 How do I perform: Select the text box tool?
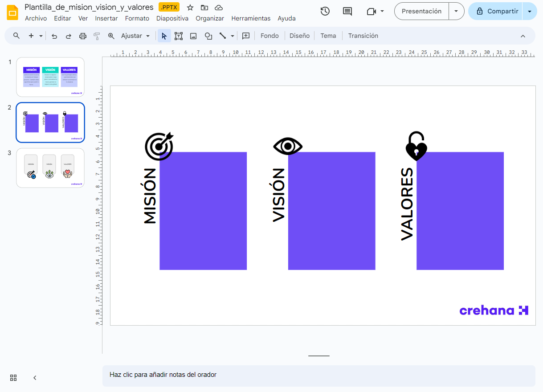179,36
